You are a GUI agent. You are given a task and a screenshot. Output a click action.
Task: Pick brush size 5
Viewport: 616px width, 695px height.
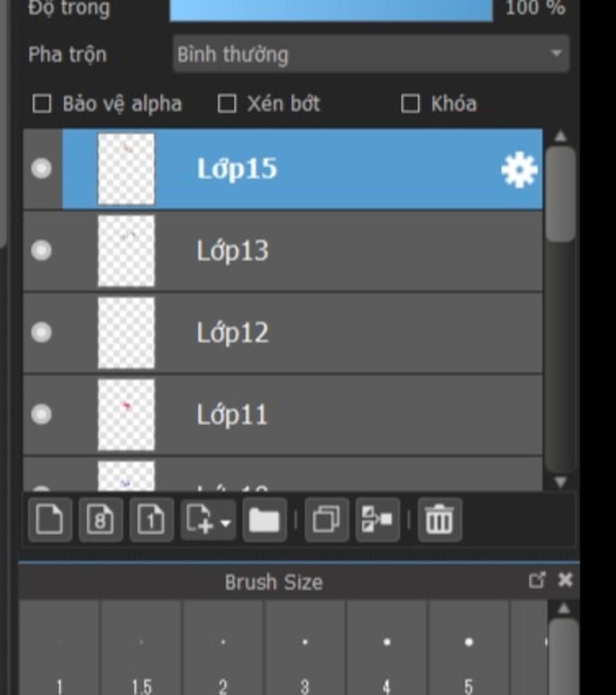click(469, 647)
